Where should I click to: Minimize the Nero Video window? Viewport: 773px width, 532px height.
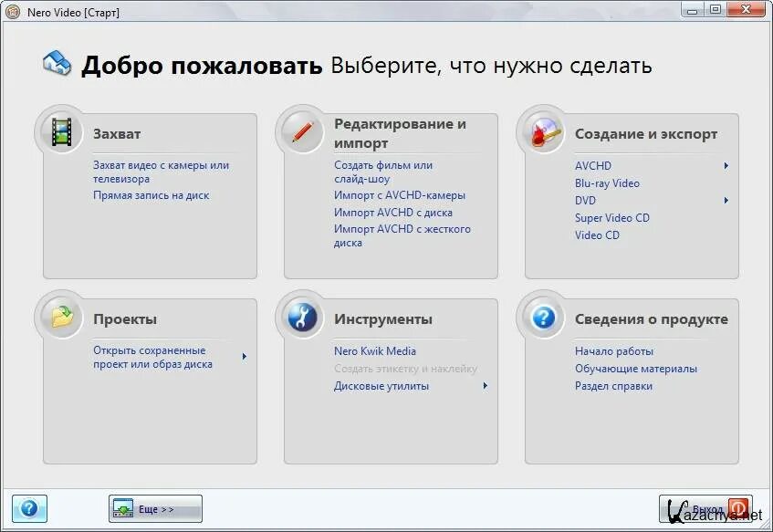click(693, 10)
